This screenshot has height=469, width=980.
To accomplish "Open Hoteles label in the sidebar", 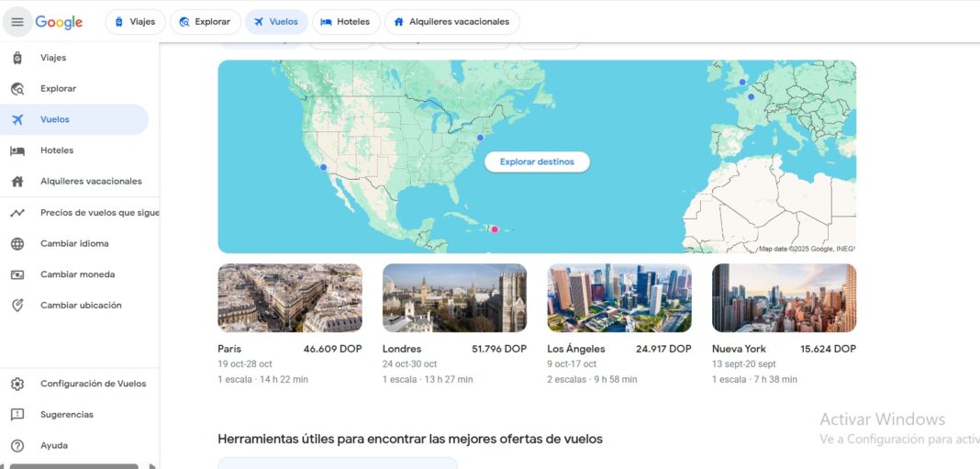I will (x=57, y=151).
